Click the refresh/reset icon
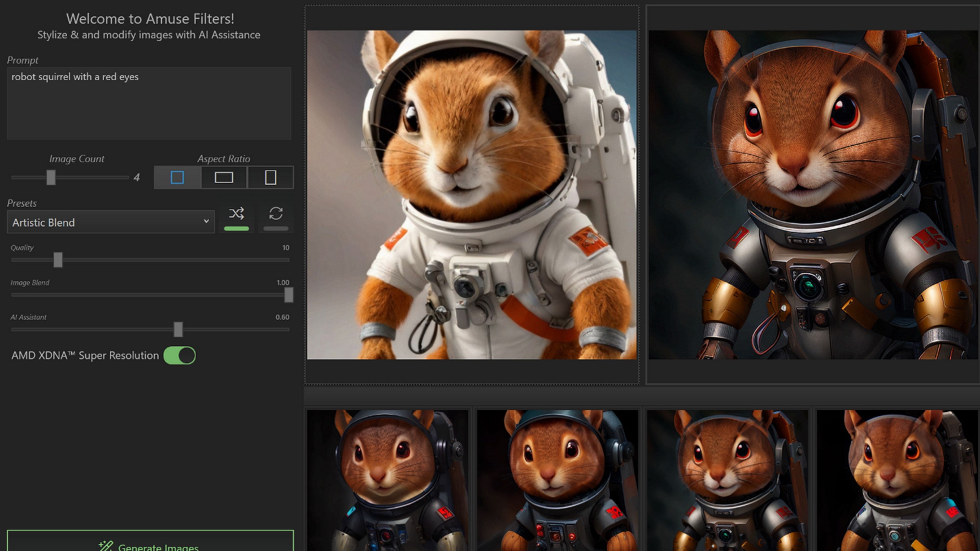 point(275,213)
